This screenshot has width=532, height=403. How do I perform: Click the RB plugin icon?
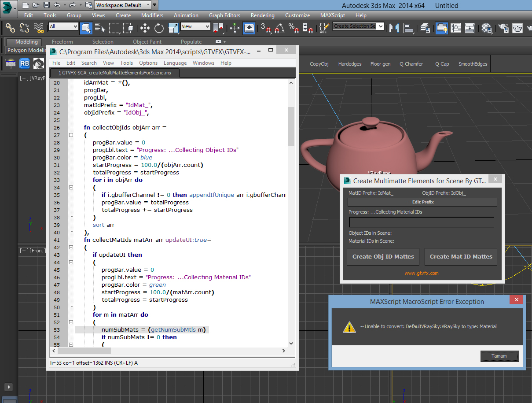click(25, 63)
